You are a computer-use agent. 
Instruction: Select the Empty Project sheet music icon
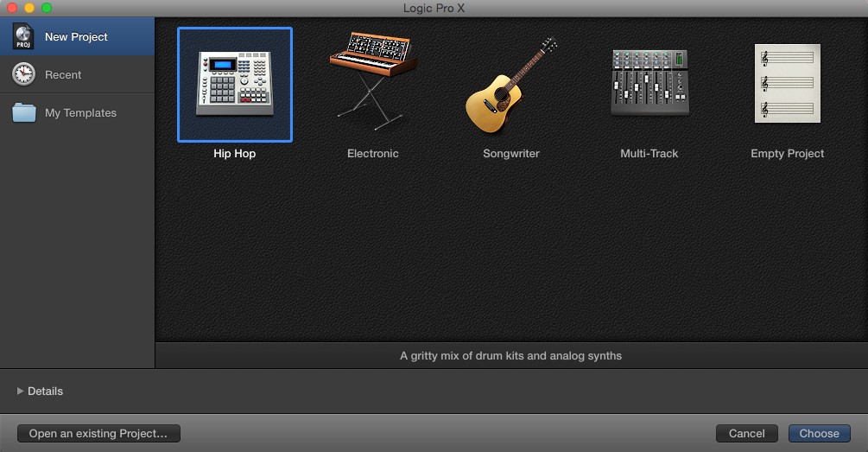[x=787, y=83]
